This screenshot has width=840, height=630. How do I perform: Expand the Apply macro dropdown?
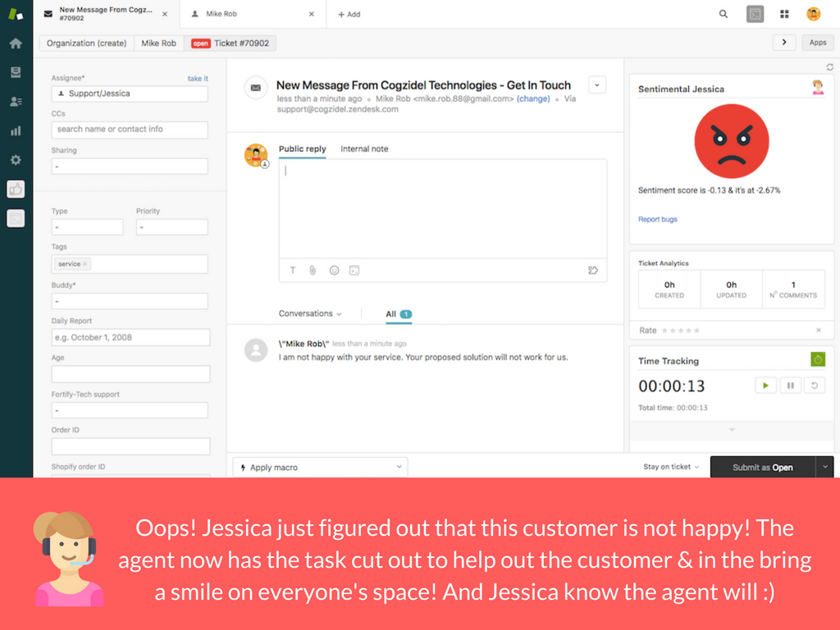[320, 467]
